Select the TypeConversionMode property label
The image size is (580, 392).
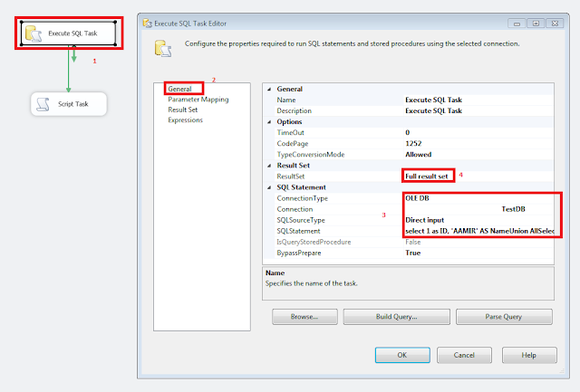click(x=311, y=155)
